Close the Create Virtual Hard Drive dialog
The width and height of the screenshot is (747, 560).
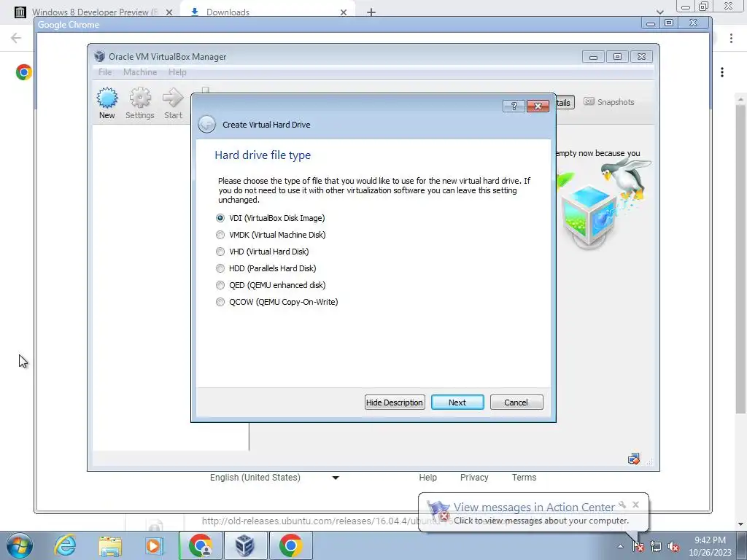point(538,106)
